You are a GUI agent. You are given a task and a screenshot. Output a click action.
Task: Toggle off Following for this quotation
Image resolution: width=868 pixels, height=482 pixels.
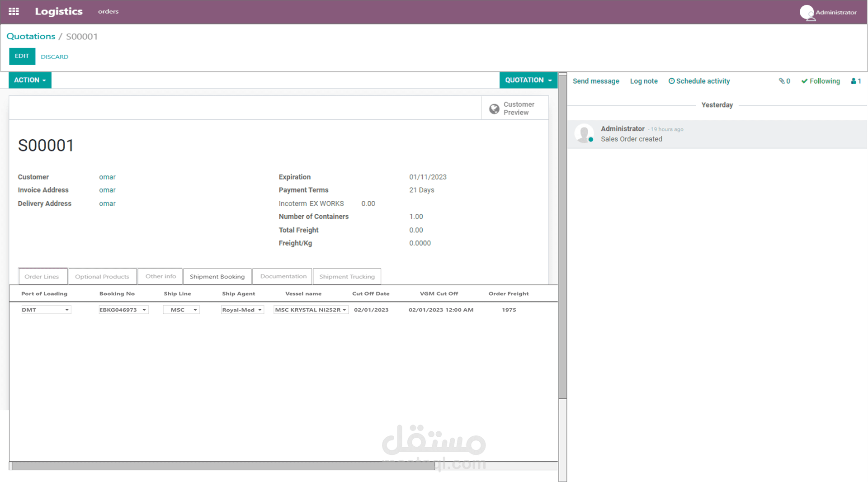point(820,81)
